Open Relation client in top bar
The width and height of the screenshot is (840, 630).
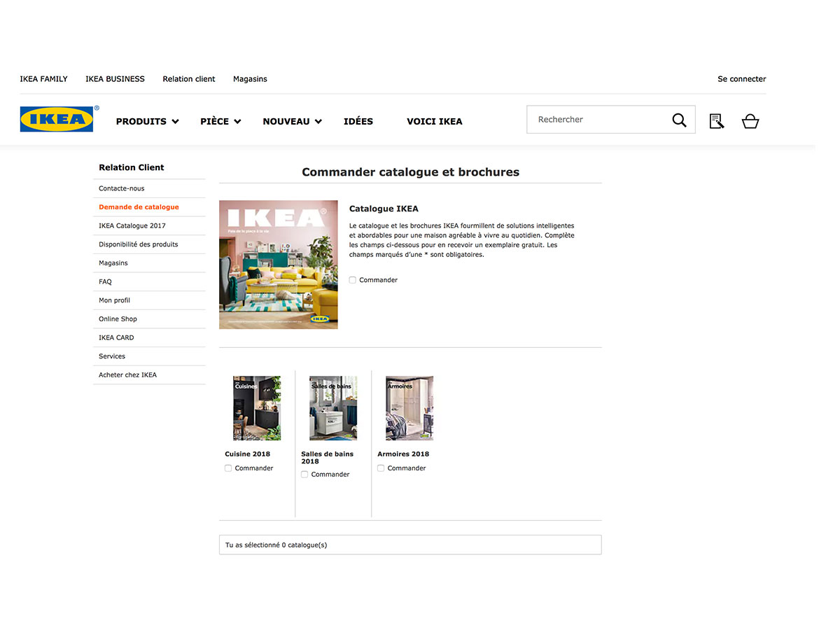pyautogui.click(x=189, y=79)
